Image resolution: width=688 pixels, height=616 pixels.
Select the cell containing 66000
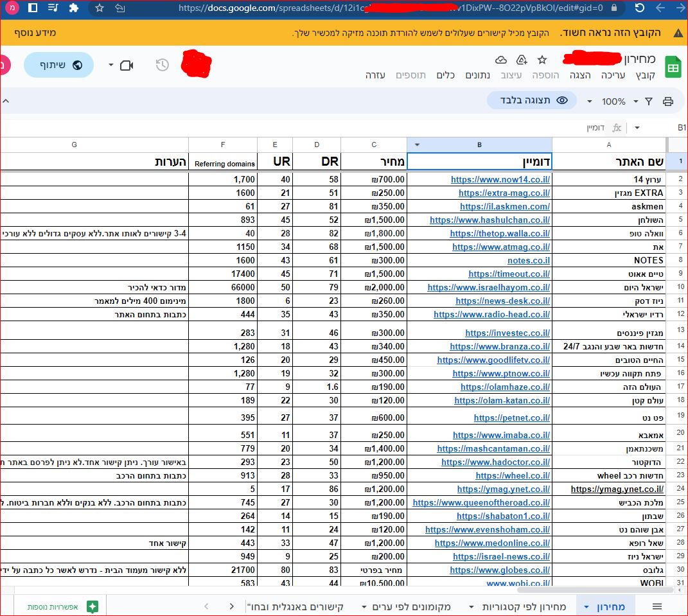pos(223,287)
